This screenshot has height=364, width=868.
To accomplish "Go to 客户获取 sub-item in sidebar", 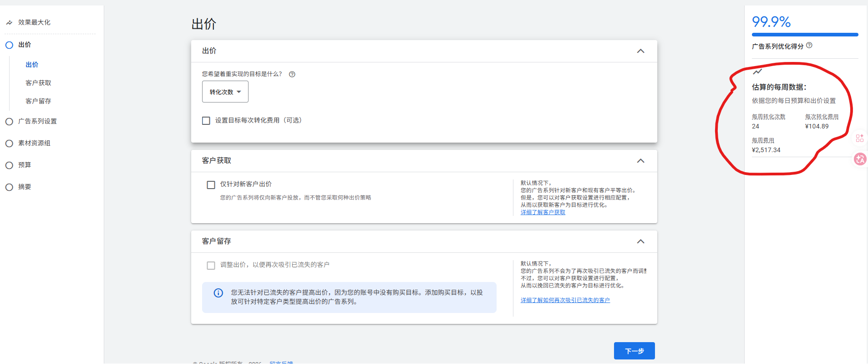I will pyautogui.click(x=38, y=83).
